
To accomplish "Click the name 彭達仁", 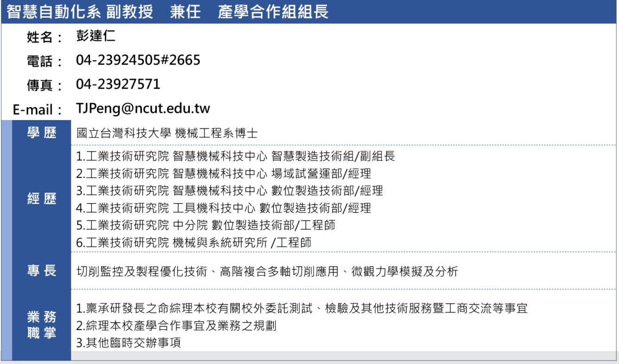I will (96, 37).
